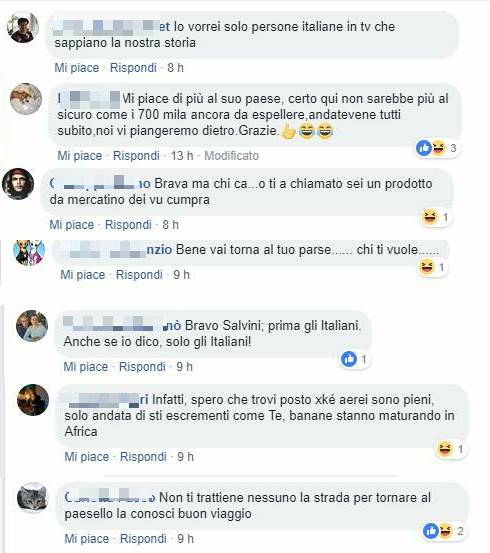Reply to the 'Infatti, spero' comment

[x=143, y=457]
